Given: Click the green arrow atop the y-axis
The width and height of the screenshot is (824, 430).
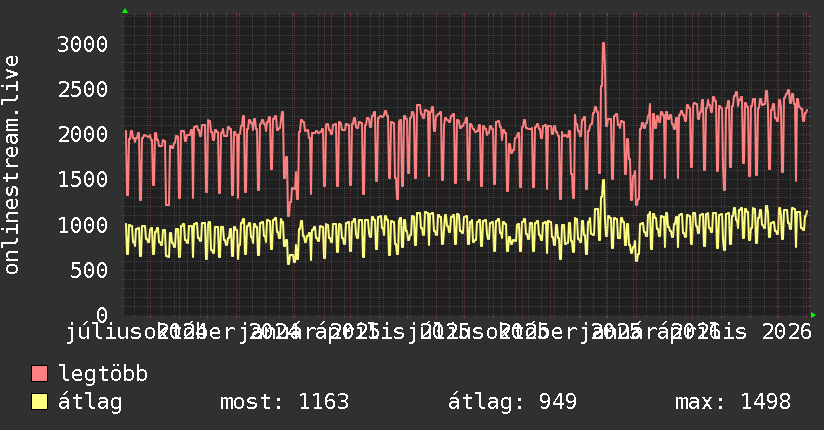Looking at the screenshot, I should (x=125, y=11).
